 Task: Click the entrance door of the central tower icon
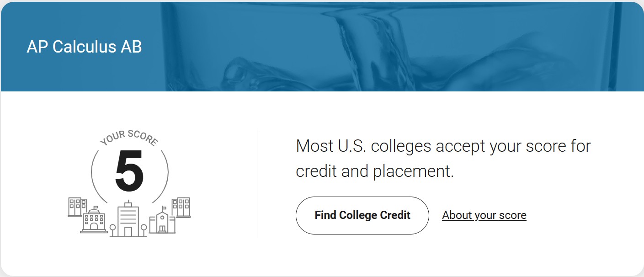[128, 232]
